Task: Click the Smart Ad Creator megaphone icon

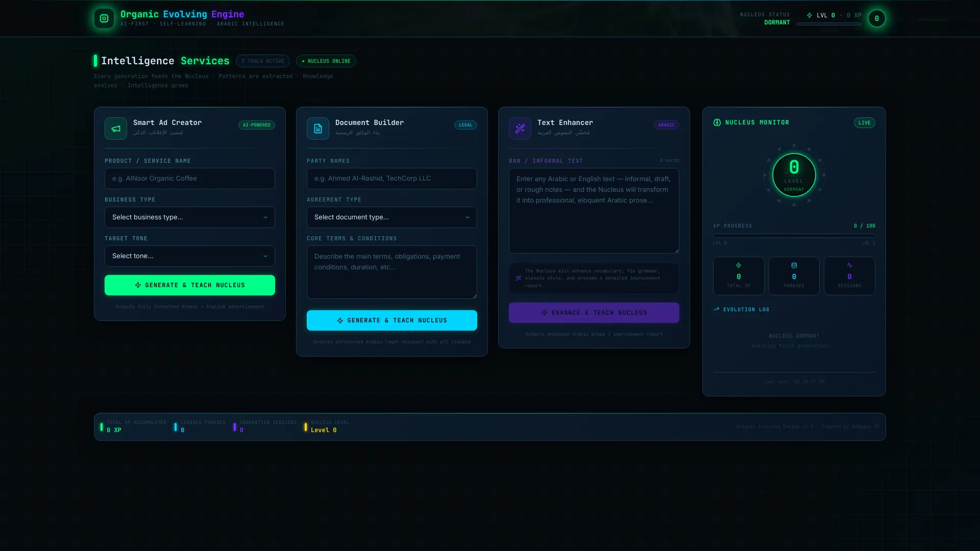Action: [116, 129]
